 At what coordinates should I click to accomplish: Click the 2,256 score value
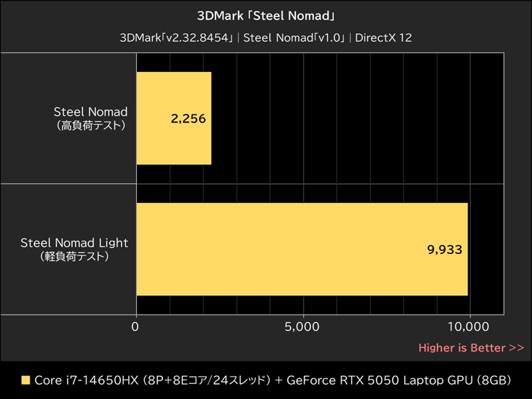point(187,118)
